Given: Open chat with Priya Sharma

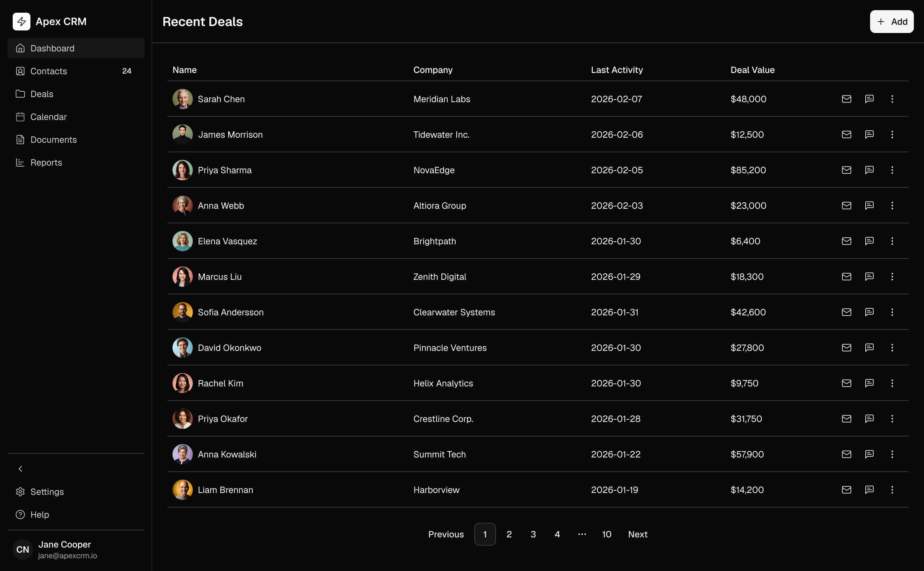Looking at the screenshot, I should pos(869,170).
